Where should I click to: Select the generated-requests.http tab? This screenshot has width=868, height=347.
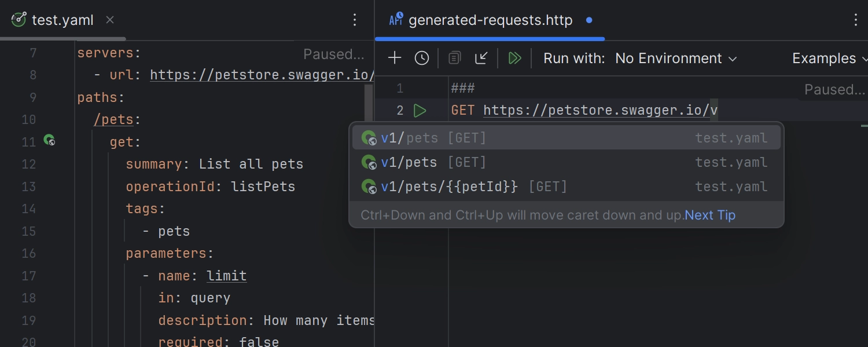pos(490,20)
